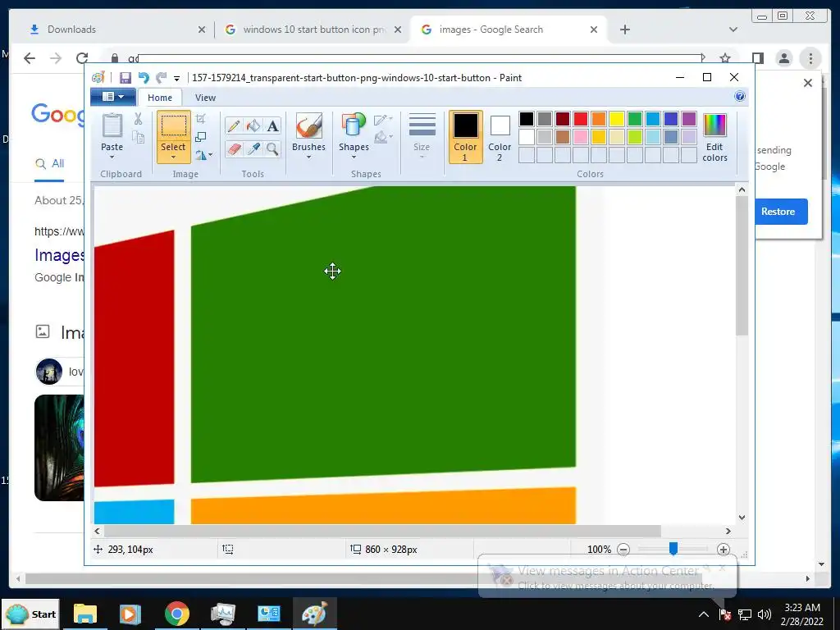Select the Magnifier tool
Viewport: 840px width, 630px height.
[x=272, y=148]
